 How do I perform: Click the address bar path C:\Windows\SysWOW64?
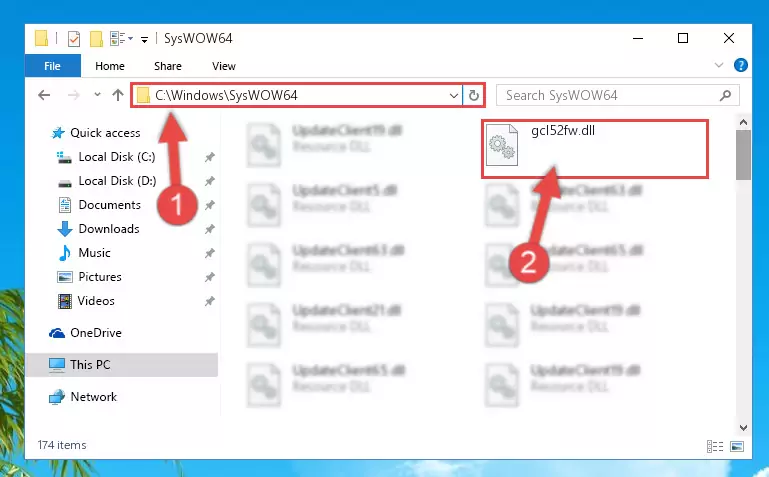click(226, 95)
